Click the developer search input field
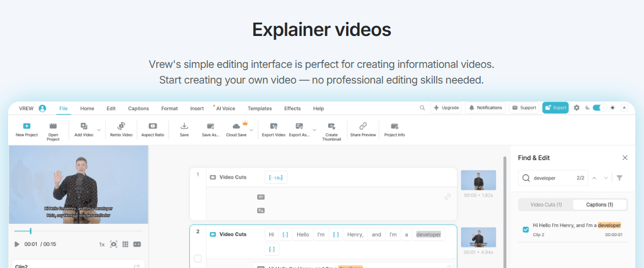 click(553, 178)
